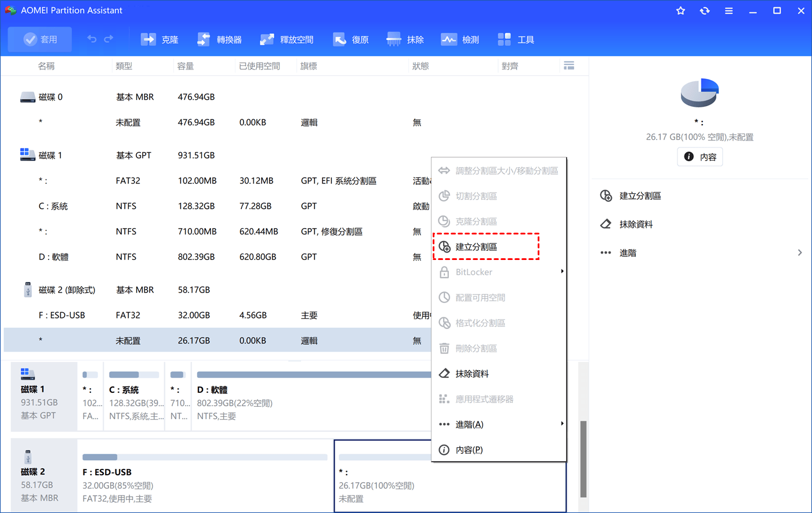The image size is (812, 513).
Task: Sort by 已使用空間 column header
Action: coord(259,66)
